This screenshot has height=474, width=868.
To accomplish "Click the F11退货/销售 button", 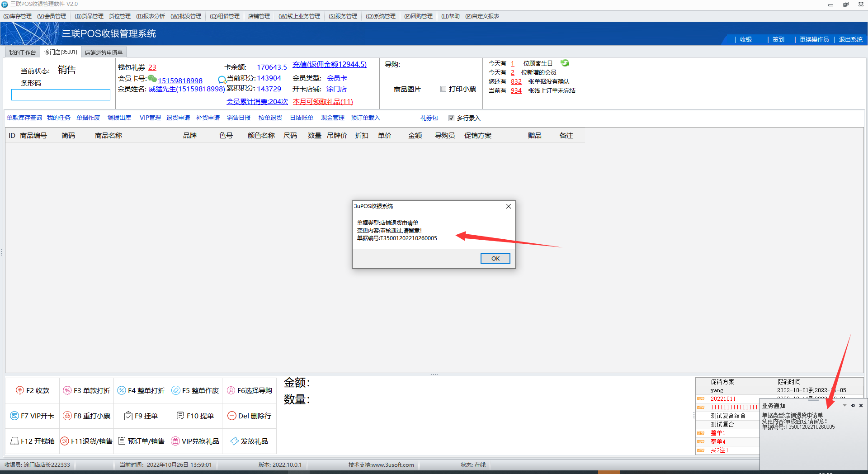I will tap(87, 441).
